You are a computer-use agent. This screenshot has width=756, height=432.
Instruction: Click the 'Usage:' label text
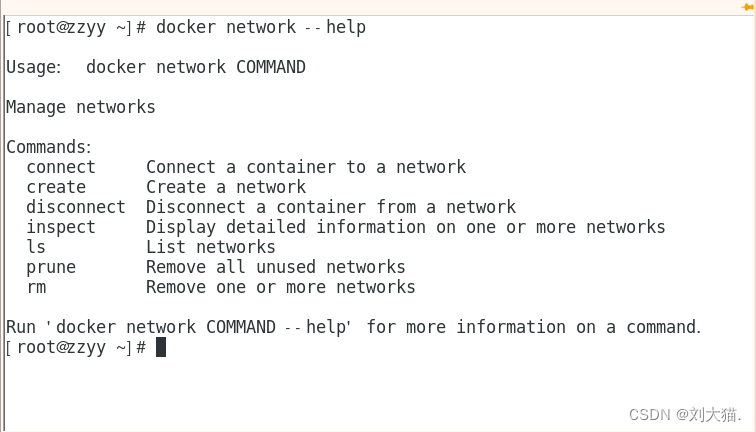coord(36,67)
